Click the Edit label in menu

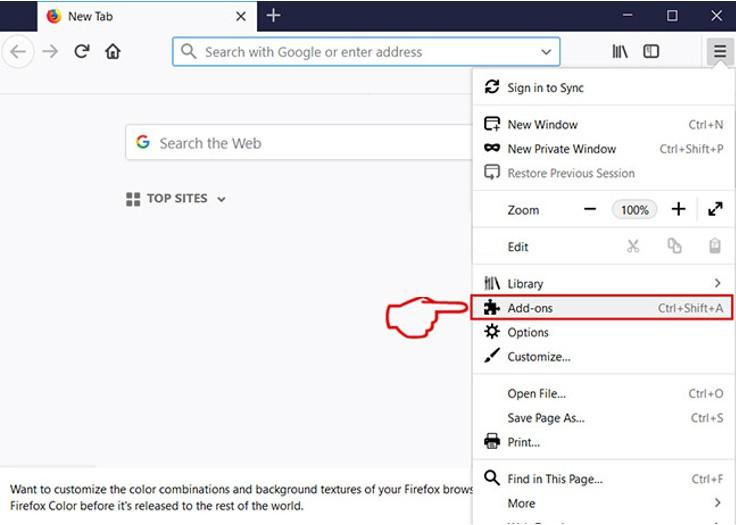(x=518, y=247)
